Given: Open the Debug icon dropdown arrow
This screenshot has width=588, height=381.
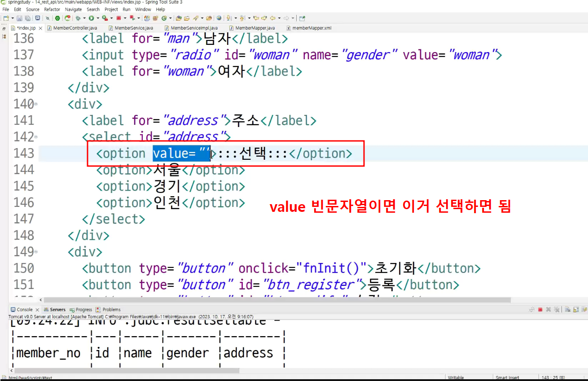Looking at the screenshot, I should click(84, 18).
